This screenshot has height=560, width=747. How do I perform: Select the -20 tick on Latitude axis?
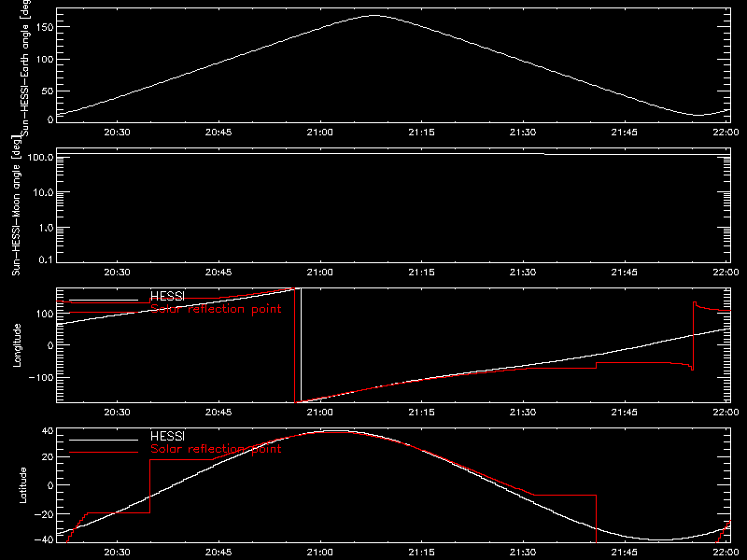pyautogui.click(x=44, y=514)
